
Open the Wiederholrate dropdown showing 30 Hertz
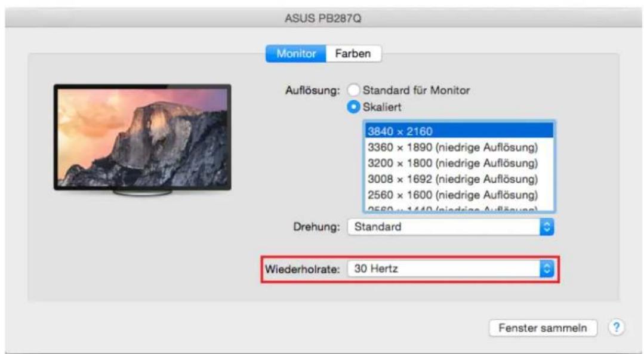[451, 269]
